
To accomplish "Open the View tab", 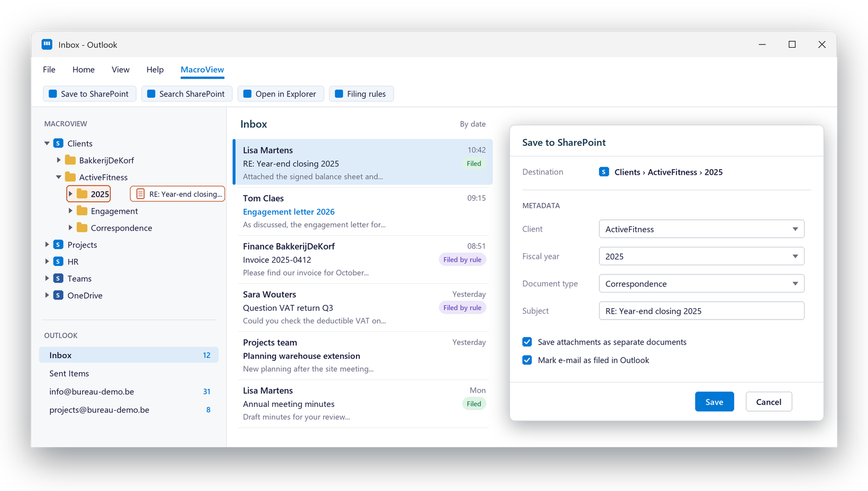I will click(x=120, y=69).
